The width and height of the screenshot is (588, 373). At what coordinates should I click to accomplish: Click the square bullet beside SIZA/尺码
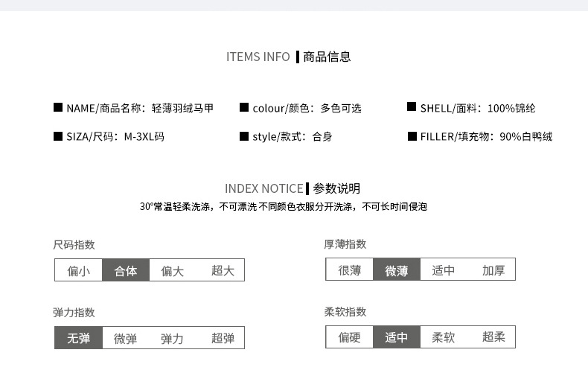tap(58, 136)
